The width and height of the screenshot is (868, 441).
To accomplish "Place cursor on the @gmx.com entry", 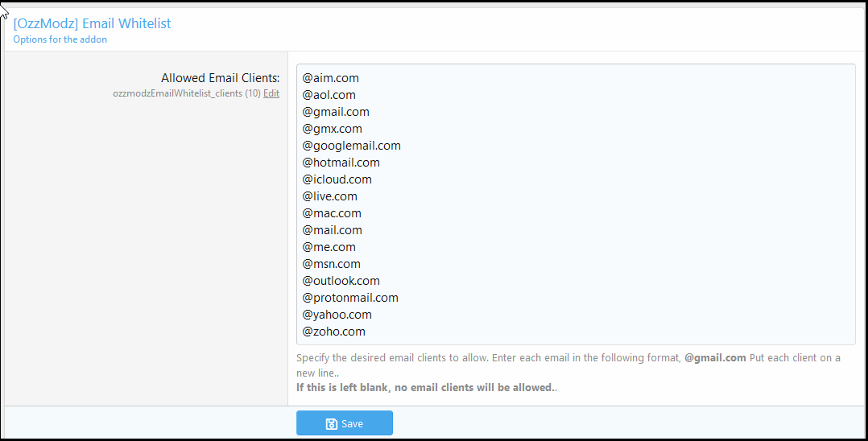I will [332, 129].
